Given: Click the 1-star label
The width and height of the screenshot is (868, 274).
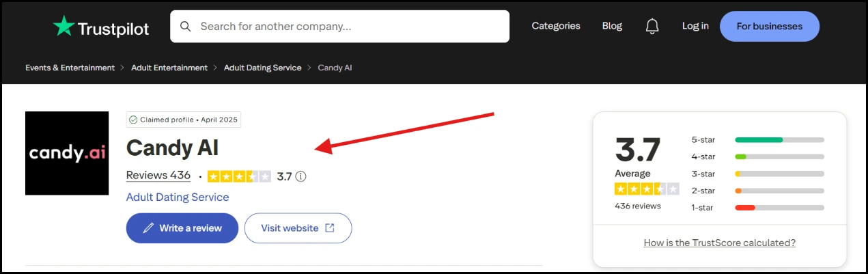Looking at the screenshot, I should click(x=703, y=208).
